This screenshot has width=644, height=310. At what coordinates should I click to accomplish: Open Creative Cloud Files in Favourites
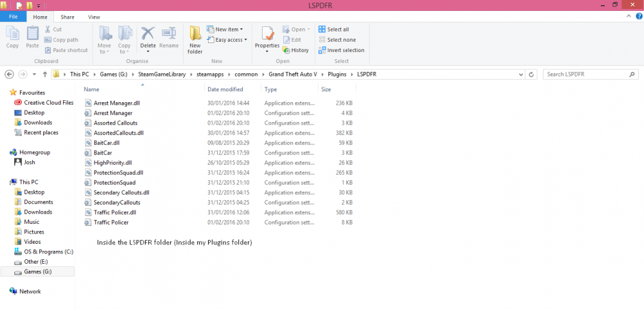[x=44, y=102]
